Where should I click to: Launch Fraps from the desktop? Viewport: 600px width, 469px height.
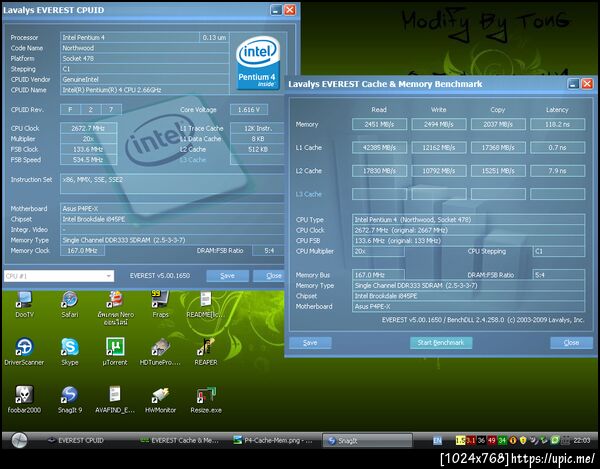tap(160, 305)
